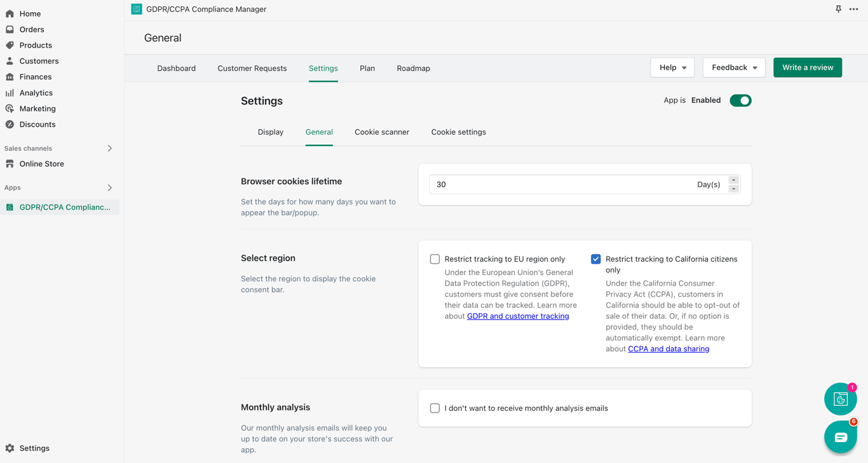Image resolution: width=868 pixels, height=463 pixels.
Task: Check Restrict tracking to EU region only
Action: (x=435, y=259)
